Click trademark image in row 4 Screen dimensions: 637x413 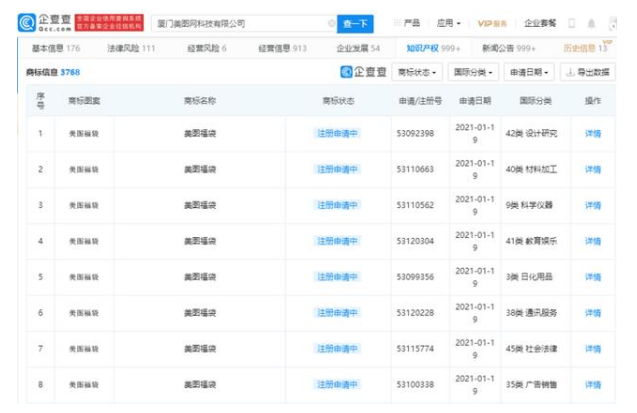click(84, 241)
